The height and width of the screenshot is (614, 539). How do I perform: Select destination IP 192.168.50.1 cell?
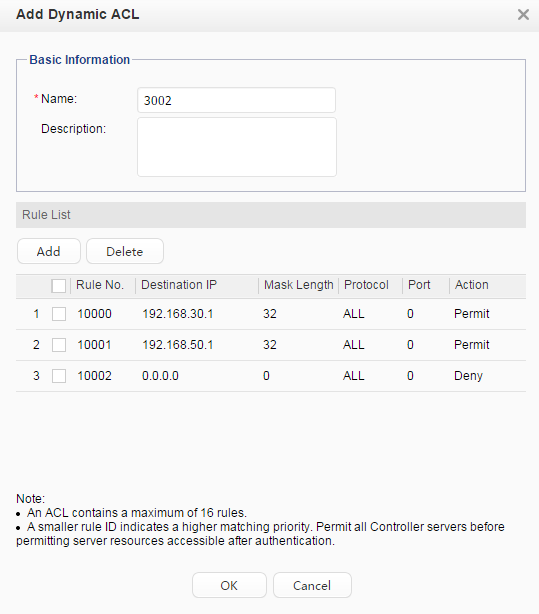(x=177, y=345)
